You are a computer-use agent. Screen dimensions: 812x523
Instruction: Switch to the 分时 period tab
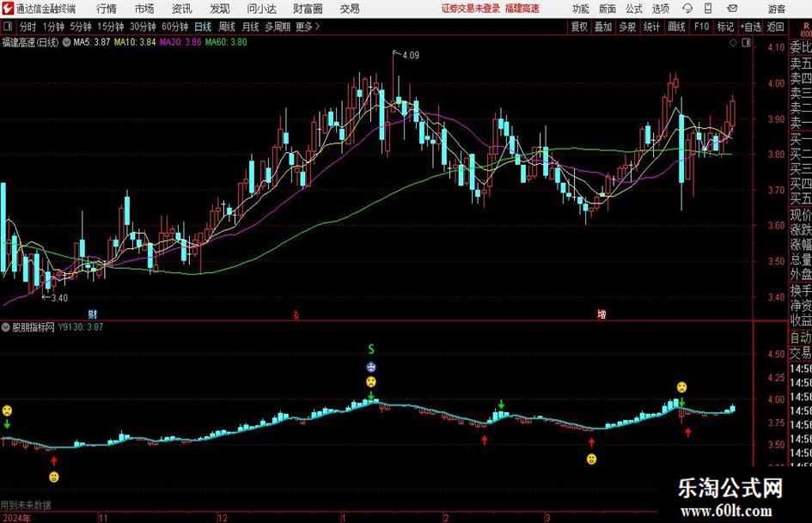tap(27, 27)
